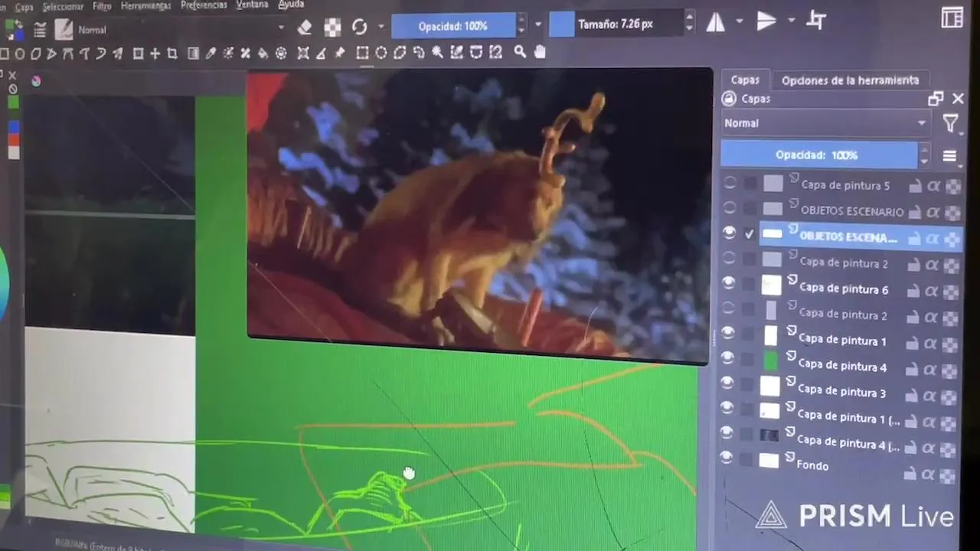Viewport: 980px width, 551px height.
Task: Select the Fill bucket tool
Action: pyautogui.click(x=262, y=53)
